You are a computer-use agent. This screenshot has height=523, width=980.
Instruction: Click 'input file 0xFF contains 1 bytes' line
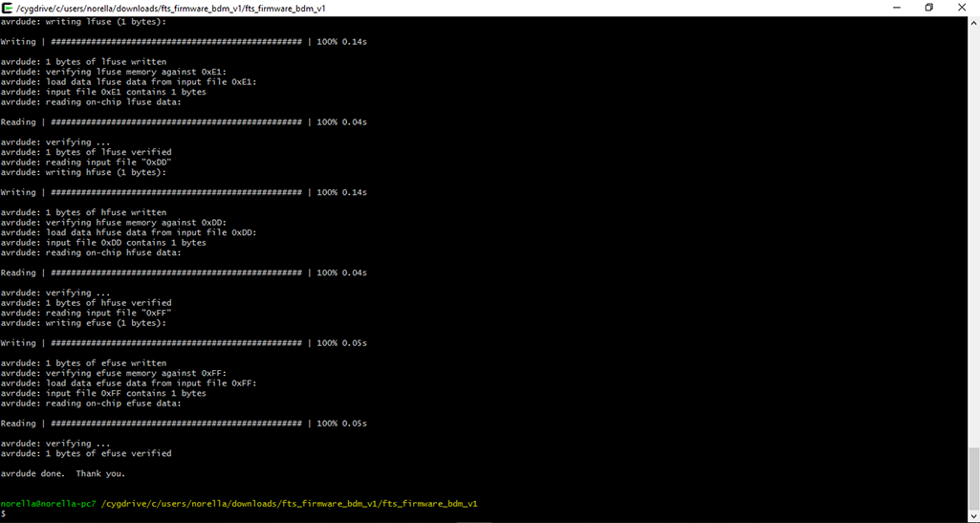point(103,394)
